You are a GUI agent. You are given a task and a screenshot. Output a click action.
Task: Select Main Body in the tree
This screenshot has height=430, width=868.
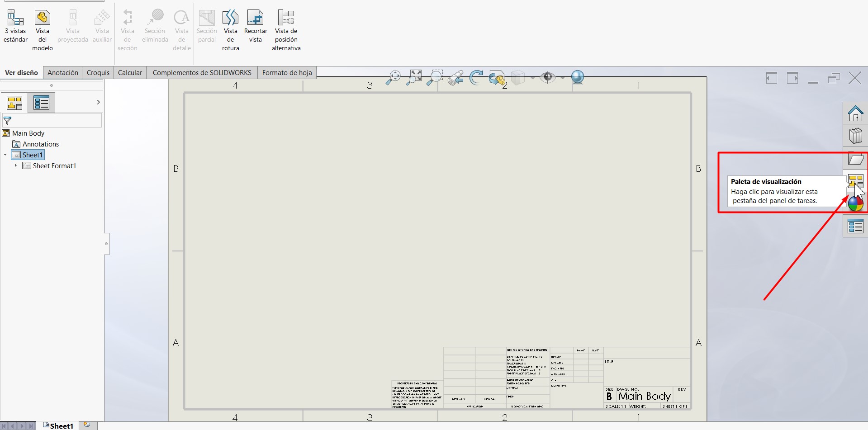(x=28, y=133)
